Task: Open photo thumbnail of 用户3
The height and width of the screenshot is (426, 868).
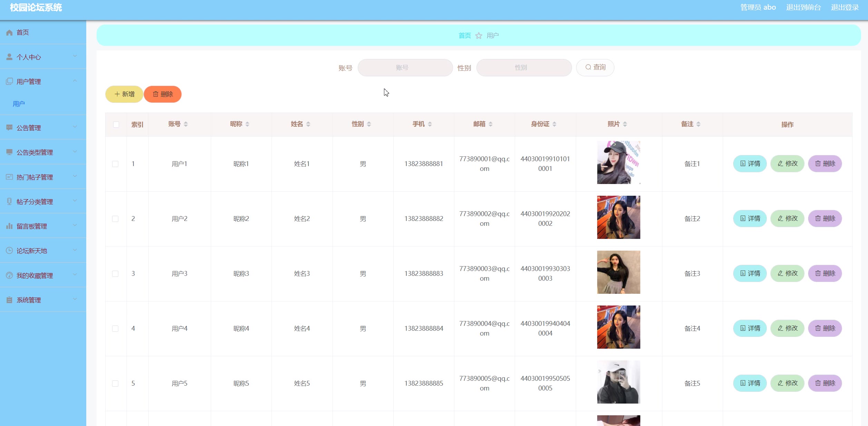Action: point(619,272)
